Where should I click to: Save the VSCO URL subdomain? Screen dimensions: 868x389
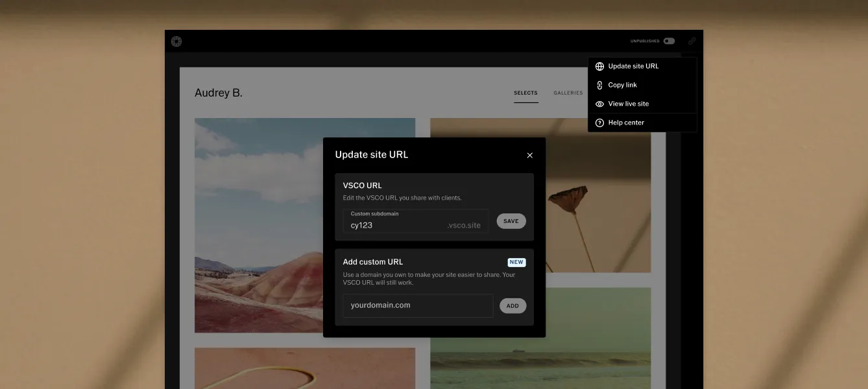click(x=511, y=221)
